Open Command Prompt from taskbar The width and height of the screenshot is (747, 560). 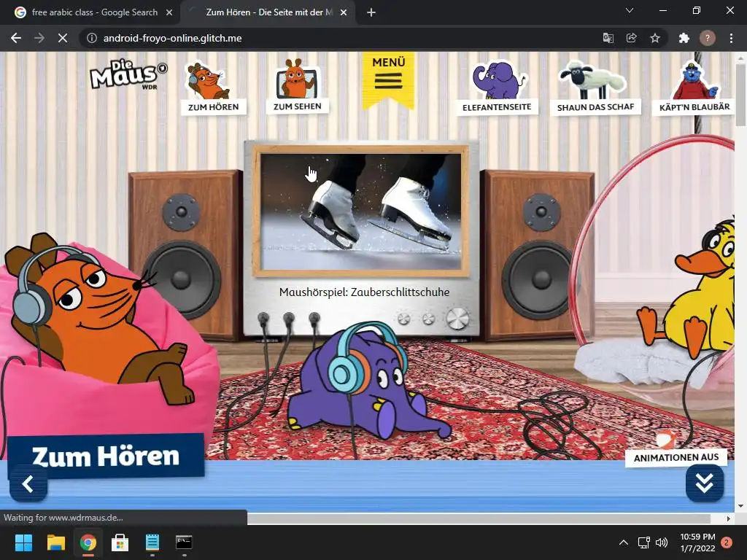(184, 542)
